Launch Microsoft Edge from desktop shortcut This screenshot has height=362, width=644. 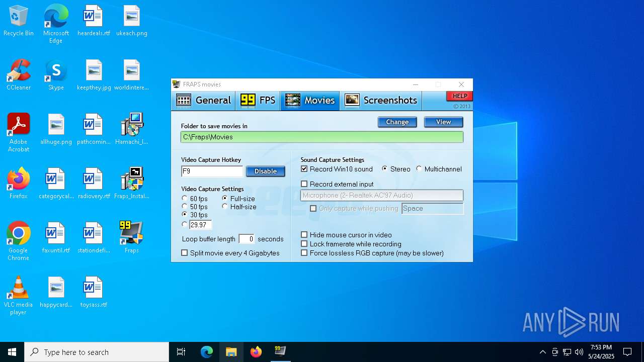[x=56, y=24]
